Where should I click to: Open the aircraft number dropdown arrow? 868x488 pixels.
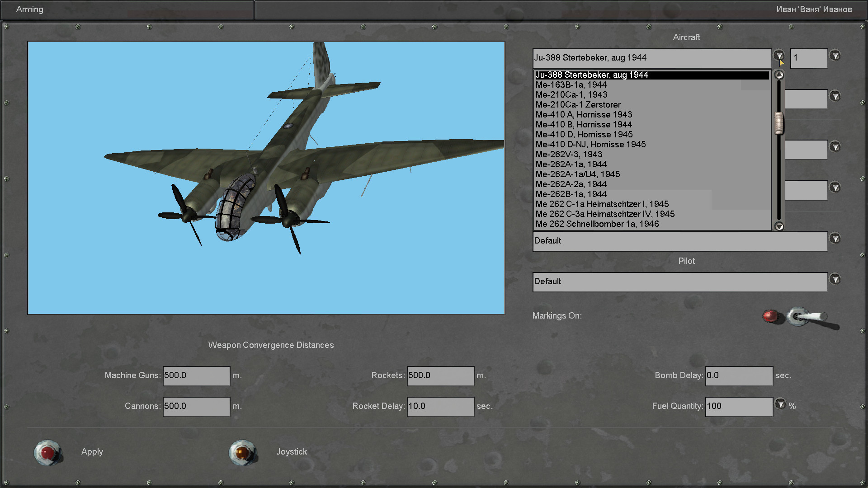click(x=835, y=56)
